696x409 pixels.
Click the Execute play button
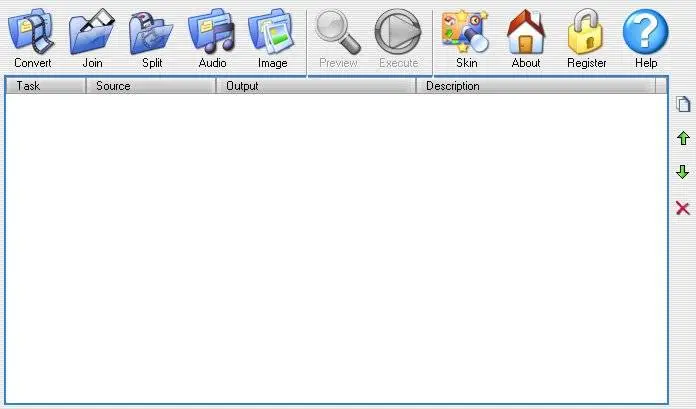(x=398, y=38)
